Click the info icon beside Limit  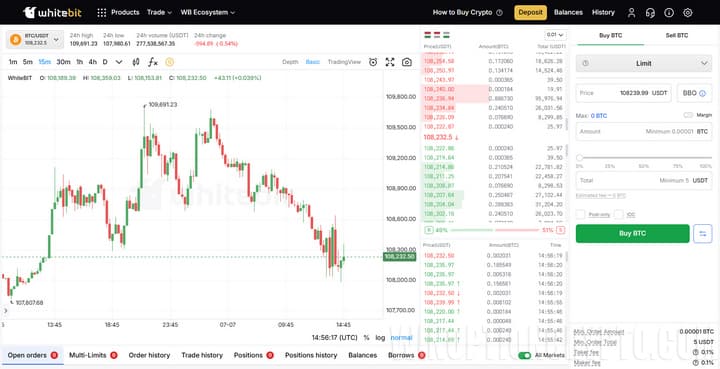[x=585, y=63]
